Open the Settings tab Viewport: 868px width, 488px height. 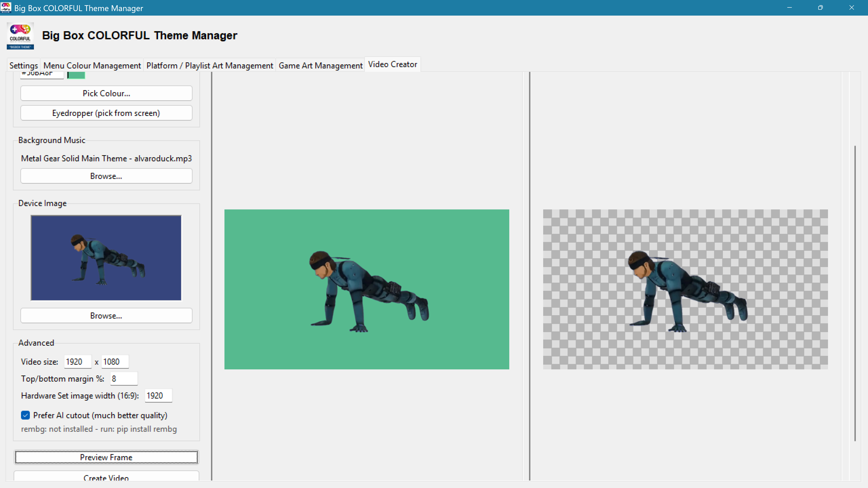24,65
